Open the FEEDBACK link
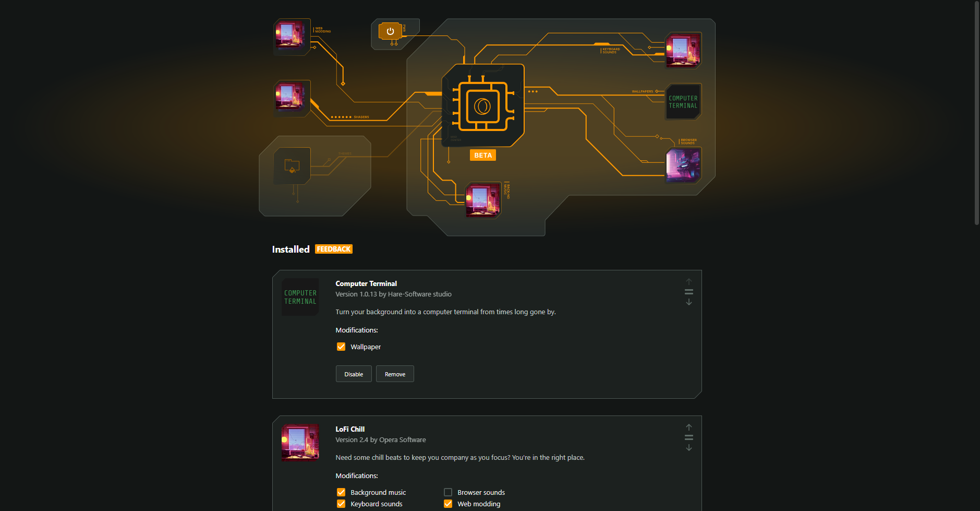Screen dimensions: 980x511 coord(334,249)
